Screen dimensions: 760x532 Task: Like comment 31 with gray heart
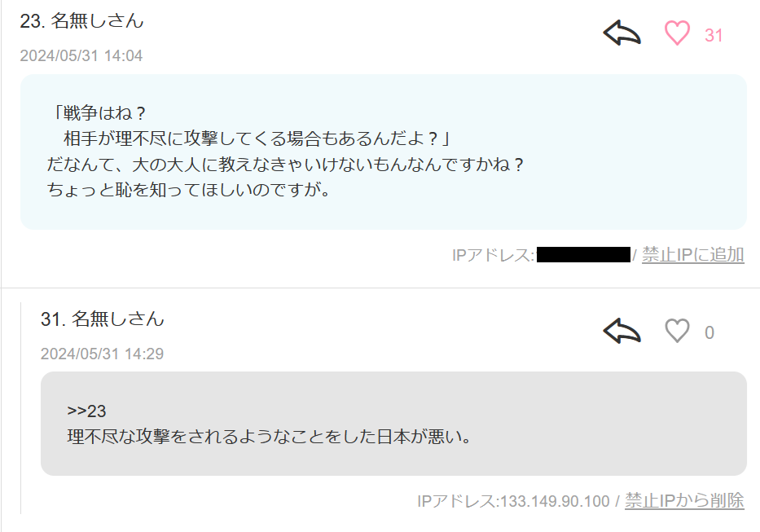(677, 331)
